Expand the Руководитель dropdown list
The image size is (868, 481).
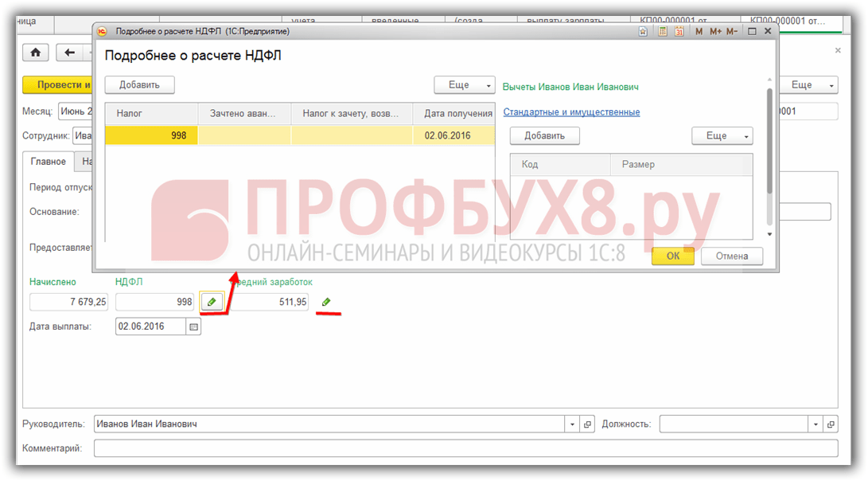click(x=572, y=424)
